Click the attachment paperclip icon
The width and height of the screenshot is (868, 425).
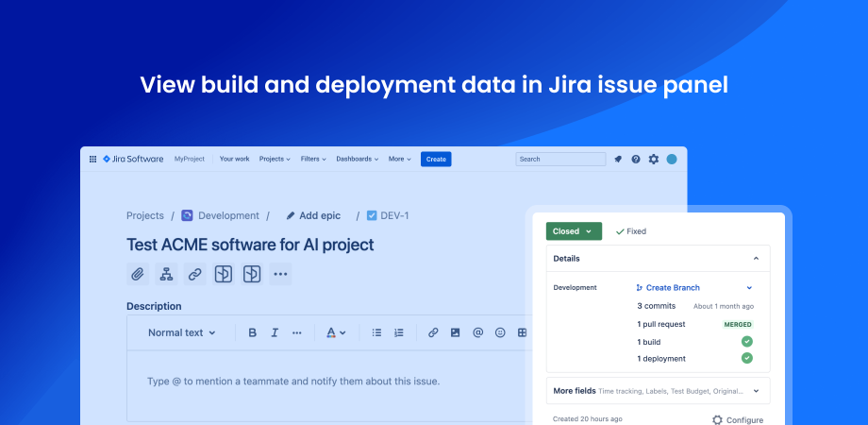(x=138, y=274)
